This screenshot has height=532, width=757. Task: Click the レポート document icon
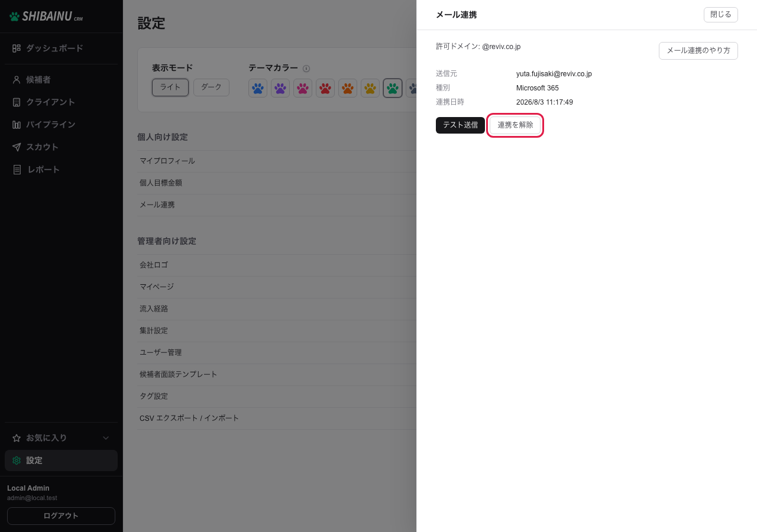17,170
